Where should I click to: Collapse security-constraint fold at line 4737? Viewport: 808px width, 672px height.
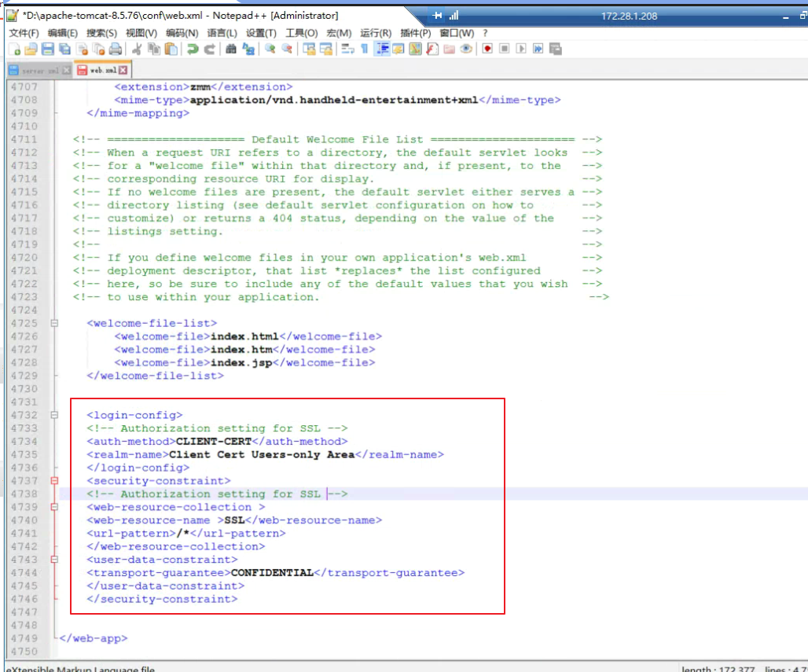tap(54, 481)
